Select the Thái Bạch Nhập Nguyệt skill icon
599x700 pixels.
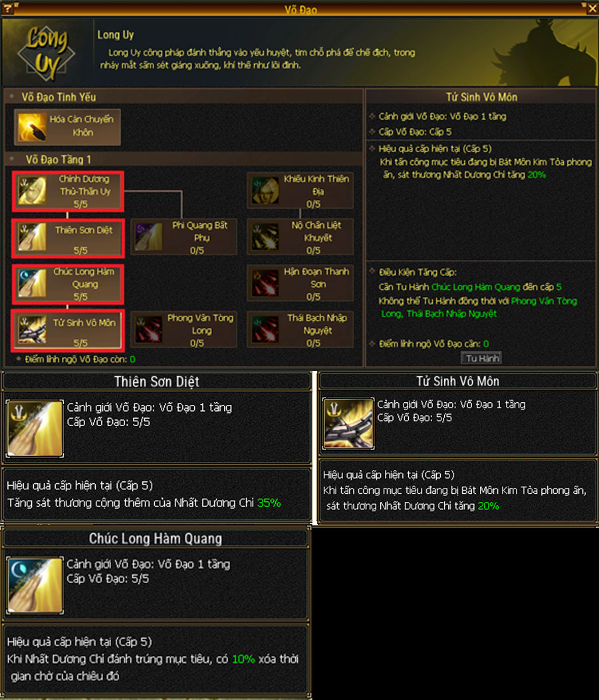coord(265,330)
